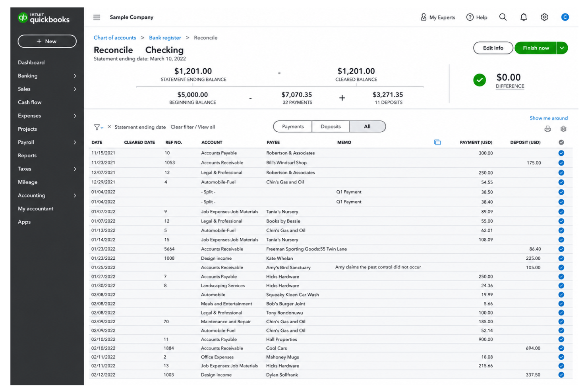Uncheck the Books by Bessie row
The width and height of the screenshot is (588, 392).
(561, 221)
